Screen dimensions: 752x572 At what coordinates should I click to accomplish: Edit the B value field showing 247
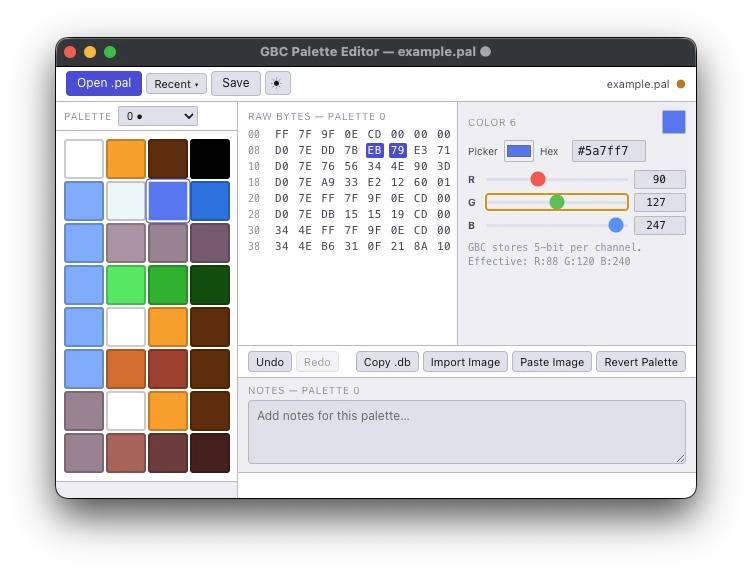[659, 225]
